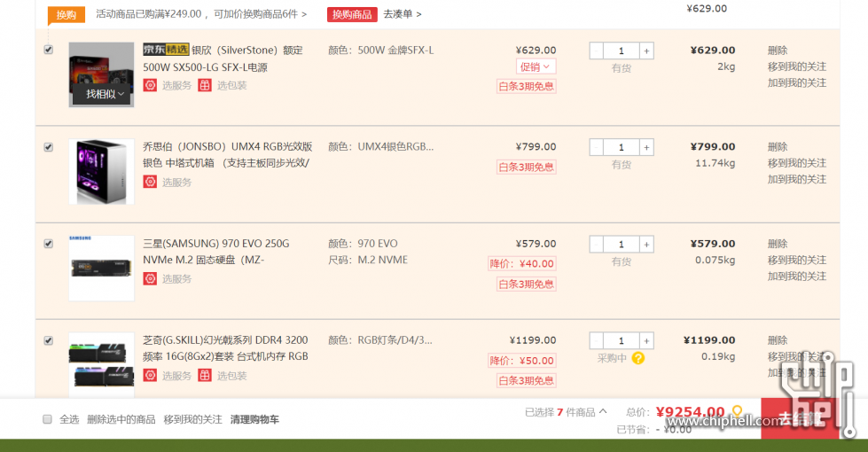This screenshot has height=452, width=868.
Task: Click the 选服务 icon for JONSBO case
Action: tap(150, 182)
